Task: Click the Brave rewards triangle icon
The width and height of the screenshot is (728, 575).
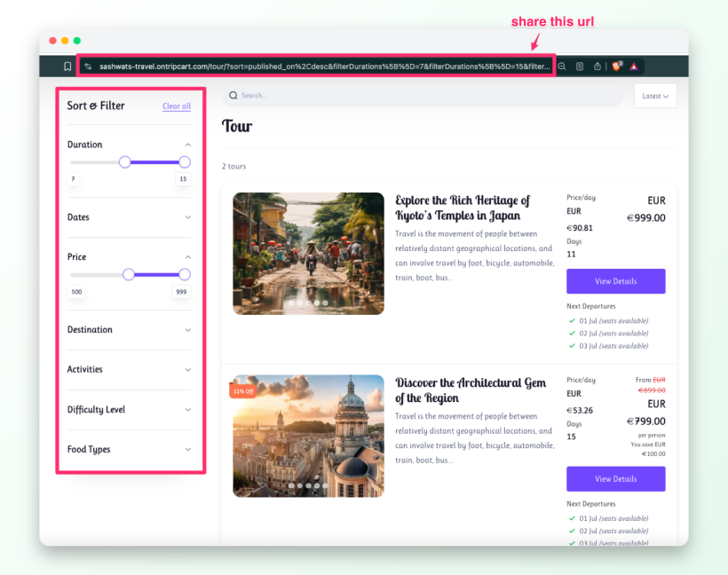Action: [x=634, y=67]
